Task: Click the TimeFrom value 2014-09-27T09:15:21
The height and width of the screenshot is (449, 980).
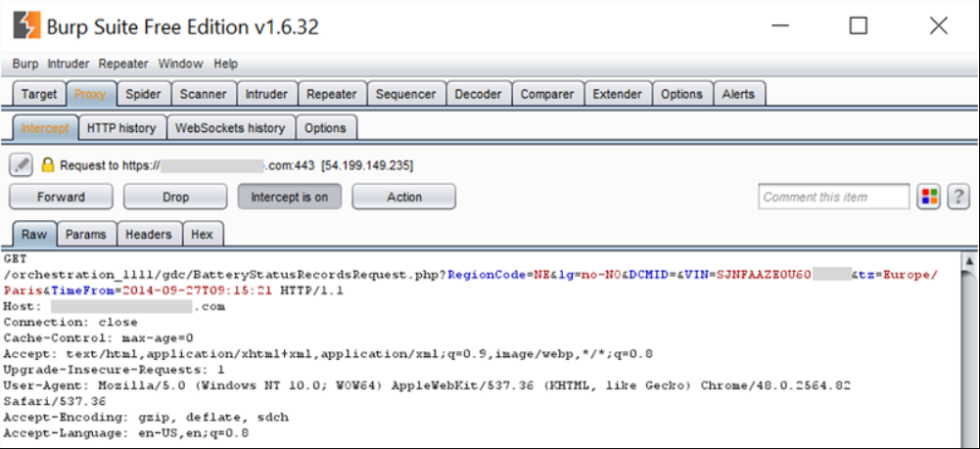Action: click(x=197, y=291)
